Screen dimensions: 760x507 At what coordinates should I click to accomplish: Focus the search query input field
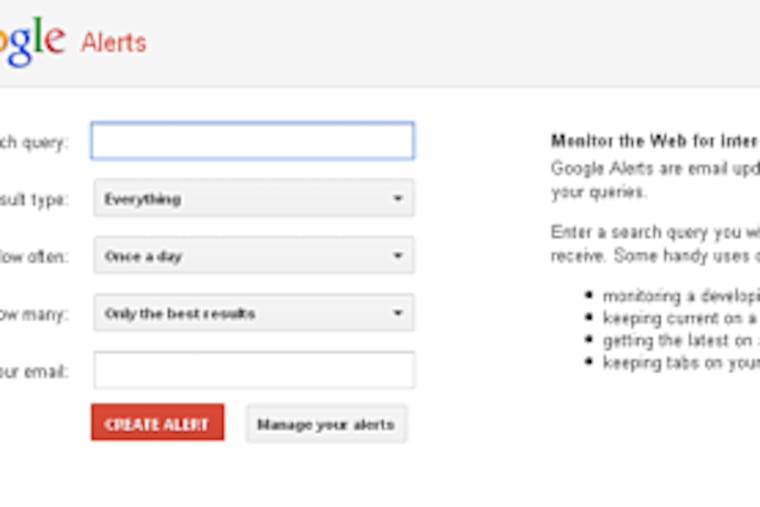point(252,141)
